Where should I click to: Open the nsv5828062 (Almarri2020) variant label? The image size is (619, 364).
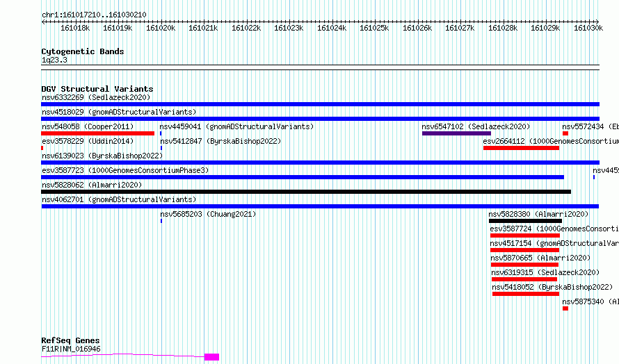(92, 185)
